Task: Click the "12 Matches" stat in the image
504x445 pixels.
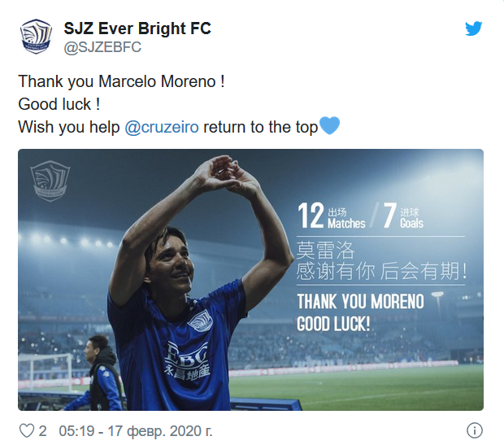Action: click(x=331, y=217)
